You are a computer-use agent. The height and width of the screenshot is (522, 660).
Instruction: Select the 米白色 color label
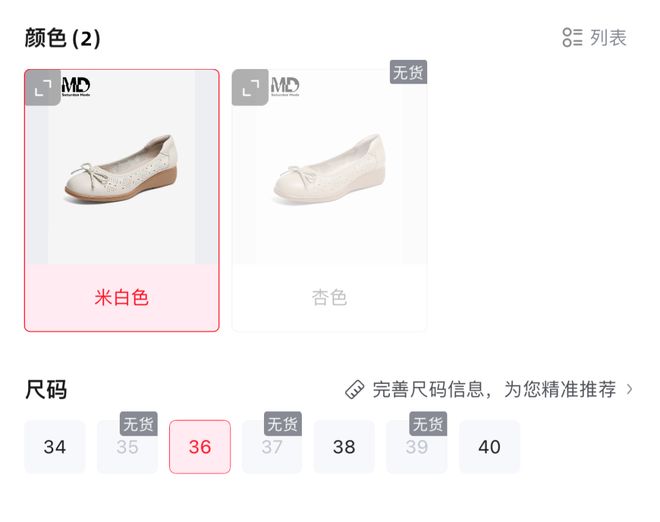pyautogui.click(x=122, y=298)
